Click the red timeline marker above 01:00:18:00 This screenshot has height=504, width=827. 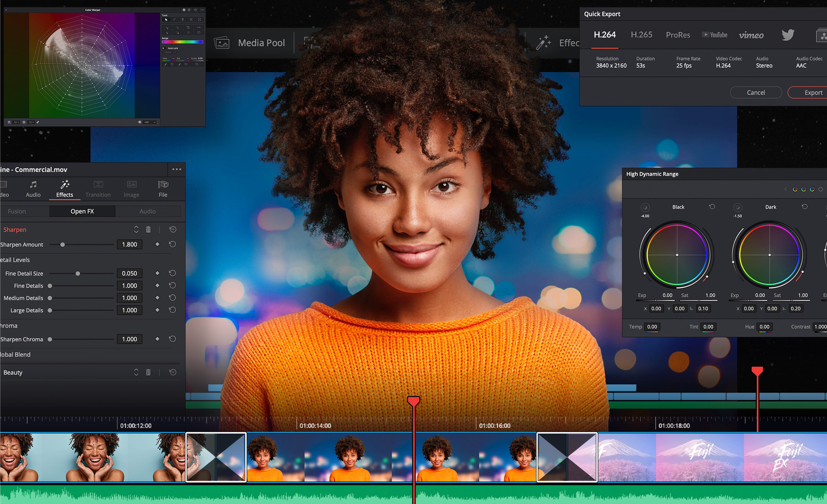point(757,371)
